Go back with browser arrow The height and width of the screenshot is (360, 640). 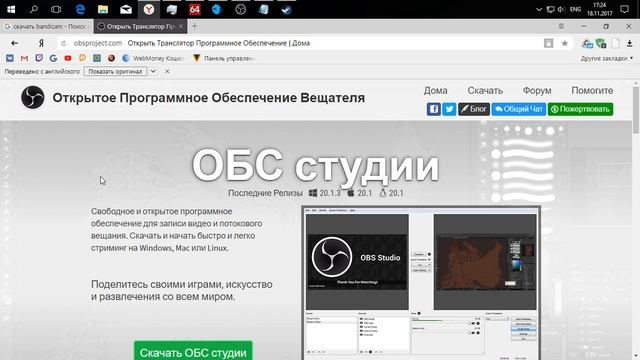click(x=15, y=43)
